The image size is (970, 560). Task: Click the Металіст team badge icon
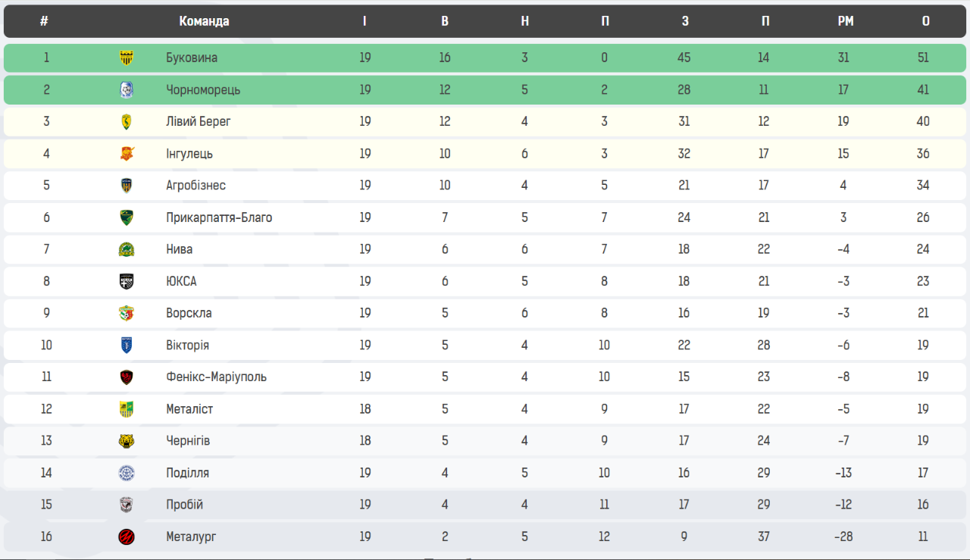(x=127, y=409)
